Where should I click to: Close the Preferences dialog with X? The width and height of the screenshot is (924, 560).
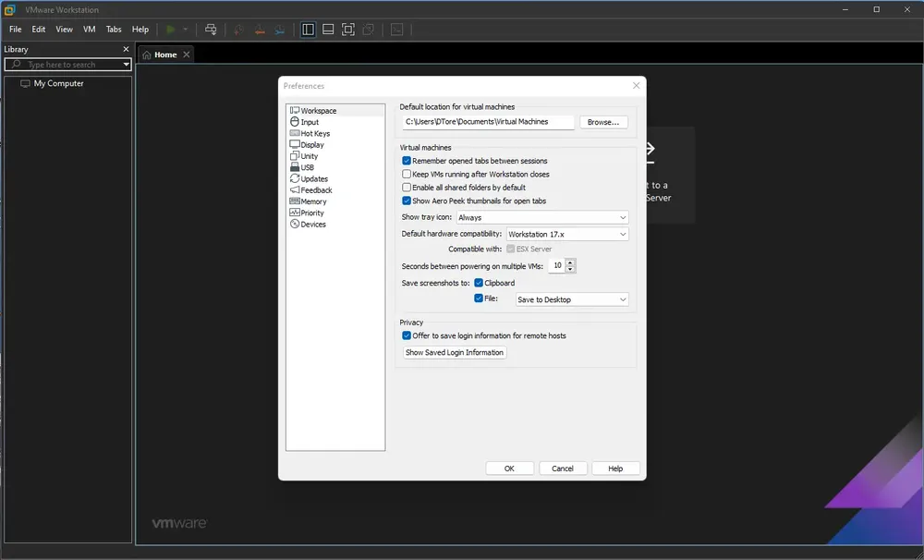(x=636, y=85)
